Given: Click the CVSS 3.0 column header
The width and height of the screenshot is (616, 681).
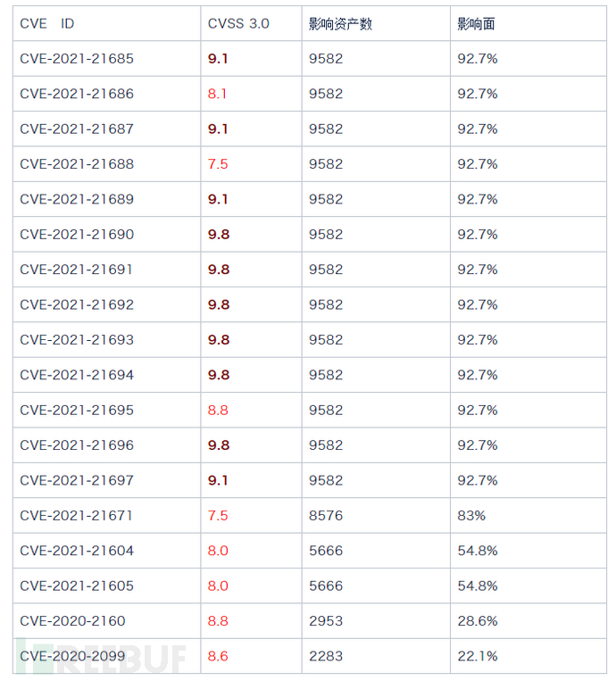Looking at the screenshot, I should pos(238,24).
